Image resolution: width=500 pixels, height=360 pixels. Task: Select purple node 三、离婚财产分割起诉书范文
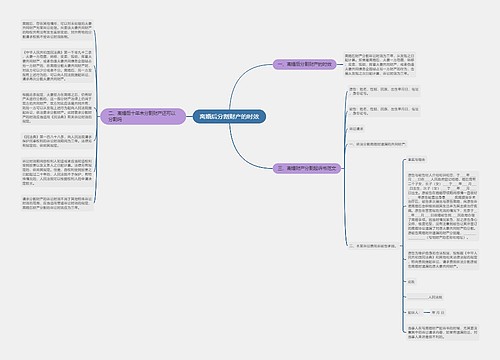pos(307,168)
